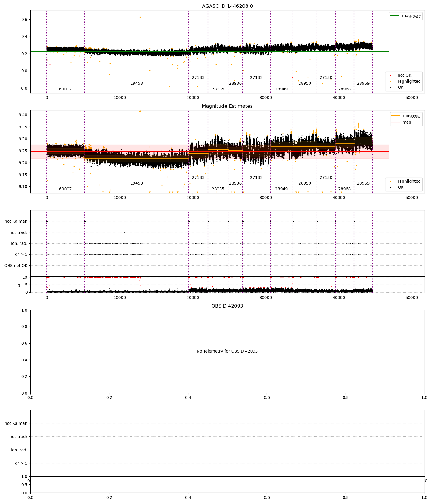Screen dimensions: 432x504
Task: Click the 8.8 y-axis tick in top plot
Action: coord(24,88)
